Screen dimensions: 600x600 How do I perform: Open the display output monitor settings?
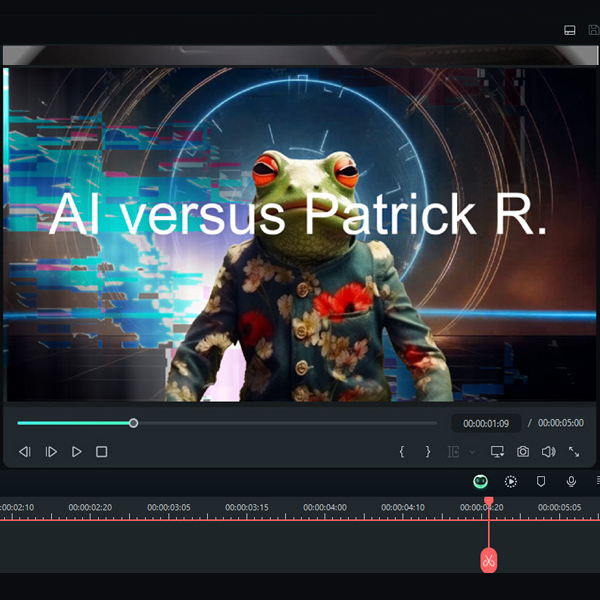pos(497,452)
